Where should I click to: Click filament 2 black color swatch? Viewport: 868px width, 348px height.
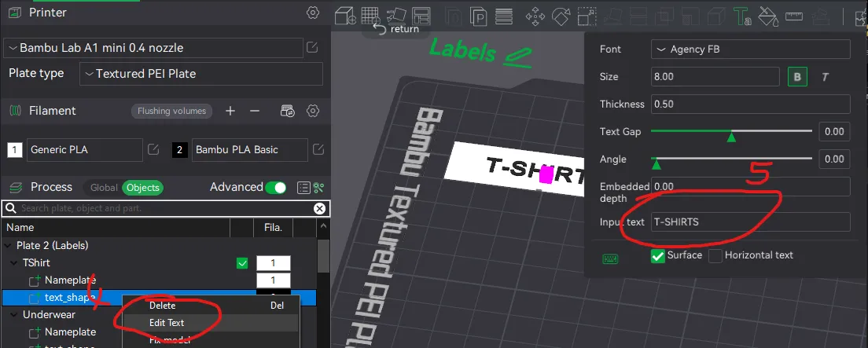[x=180, y=149]
